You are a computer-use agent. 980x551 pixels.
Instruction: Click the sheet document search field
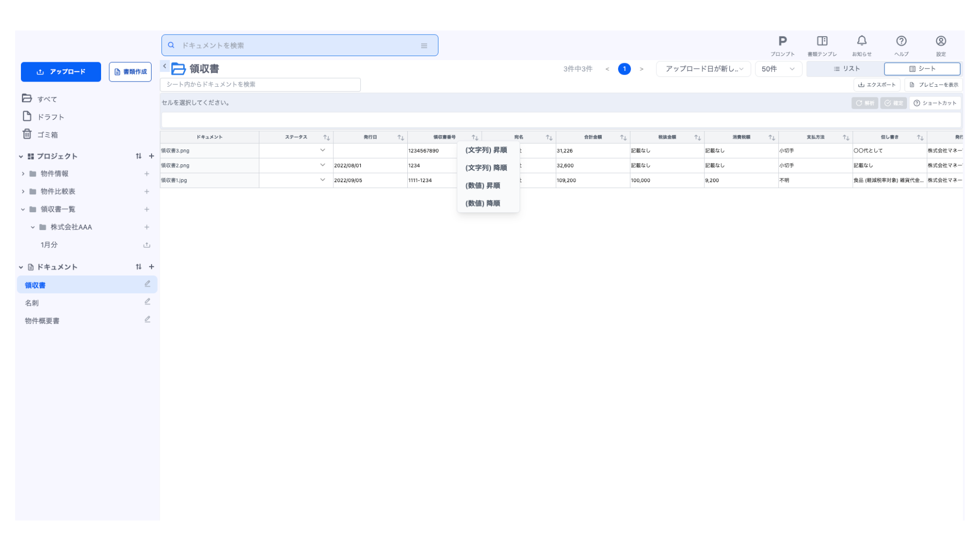tap(260, 85)
